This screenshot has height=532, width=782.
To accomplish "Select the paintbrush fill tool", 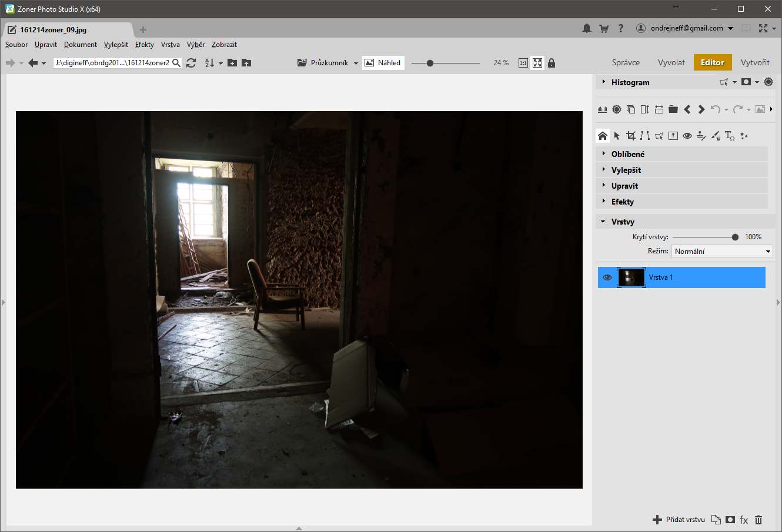I will [716, 136].
